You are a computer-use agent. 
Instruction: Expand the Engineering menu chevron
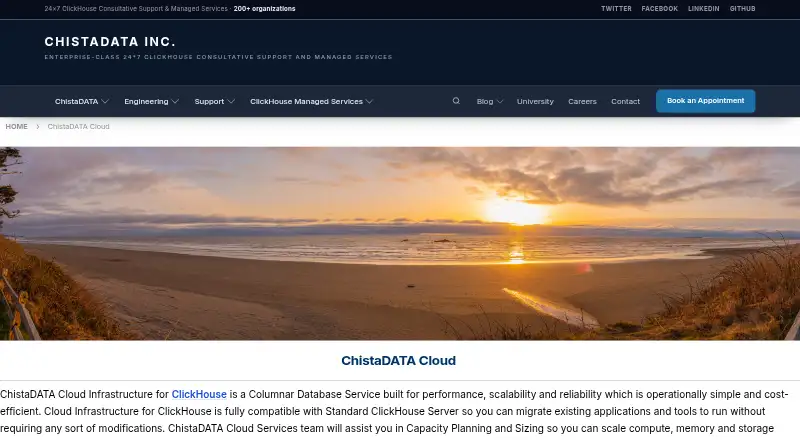point(175,102)
